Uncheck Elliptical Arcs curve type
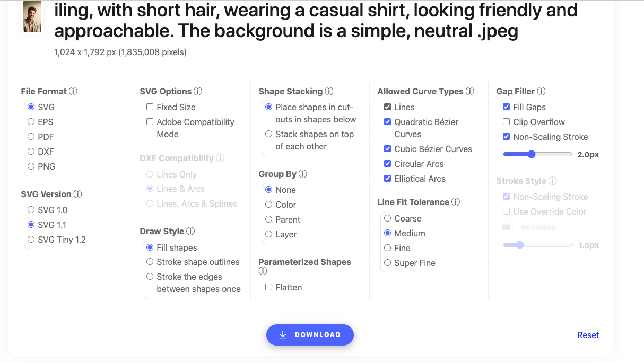This screenshot has width=644, height=363. click(x=387, y=179)
